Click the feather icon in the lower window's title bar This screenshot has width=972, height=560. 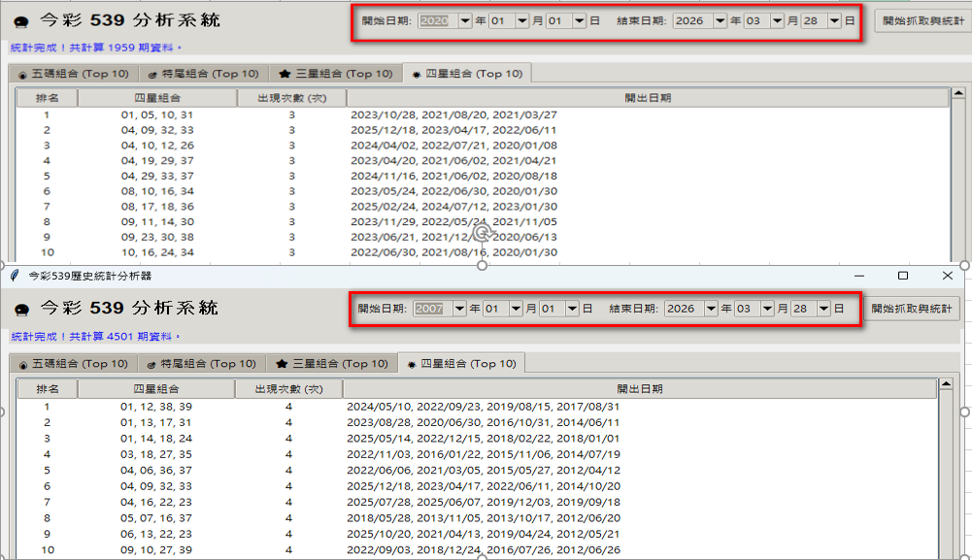14,276
